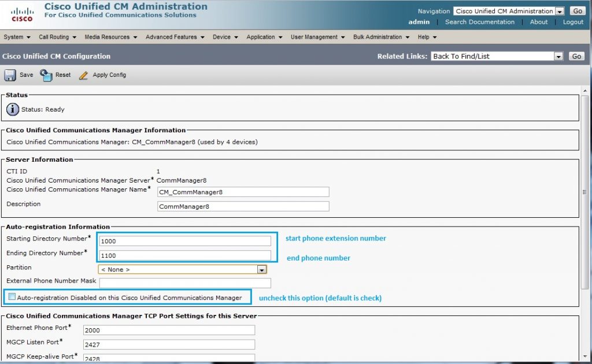Open the Advanced Features menu
Viewport: 592px width, 364px height.
coord(175,37)
